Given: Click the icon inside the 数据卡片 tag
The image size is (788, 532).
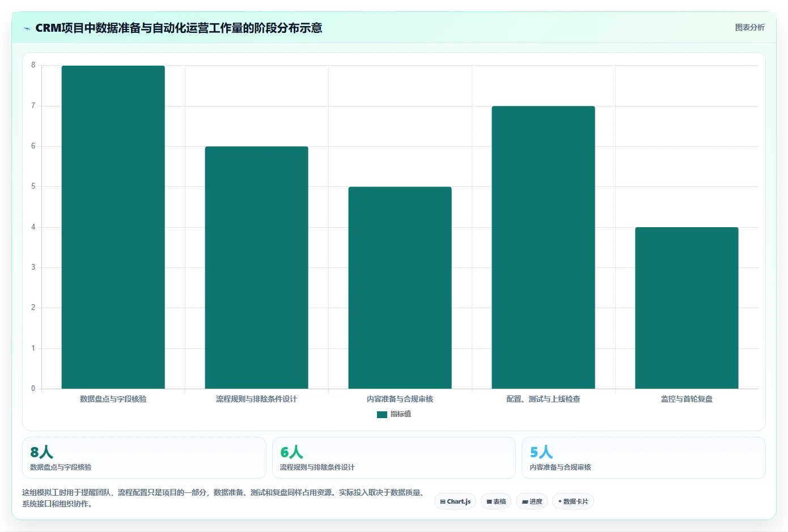Looking at the screenshot, I should tap(560, 501).
